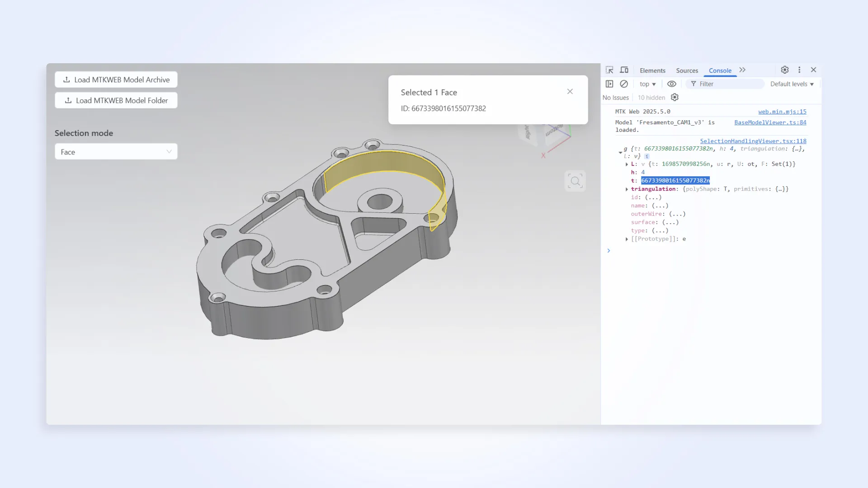Viewport: 868px width, 488px height.
Task: Click Load MTKWEB Model Archive button
Action: [116, 80]
